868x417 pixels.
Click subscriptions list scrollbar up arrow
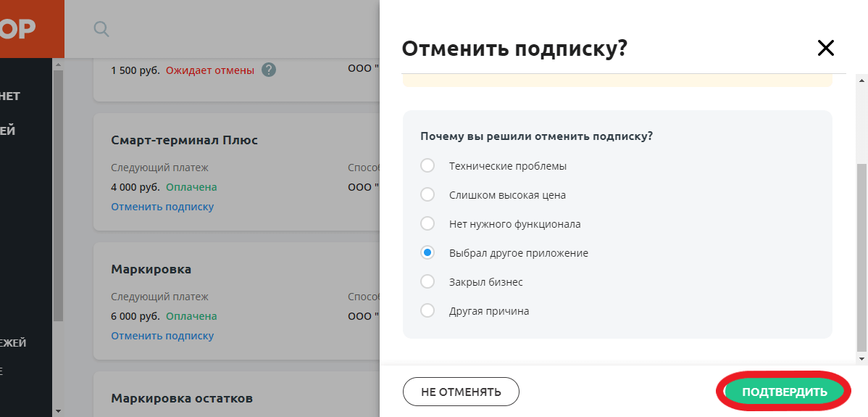pos(58,64)
